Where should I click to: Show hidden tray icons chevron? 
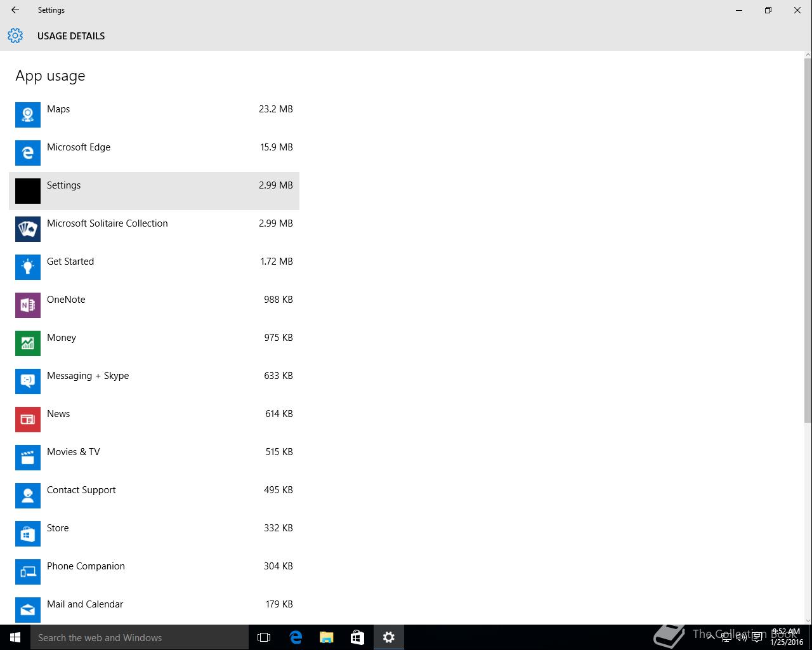point(711,637)
